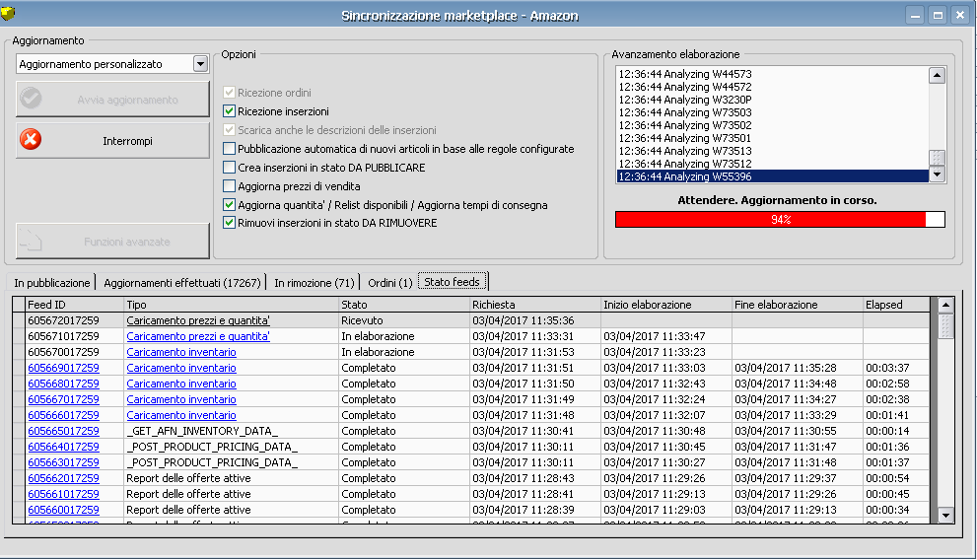
Task: Select log entry Analyzing W73513
Action: [773, 151]
